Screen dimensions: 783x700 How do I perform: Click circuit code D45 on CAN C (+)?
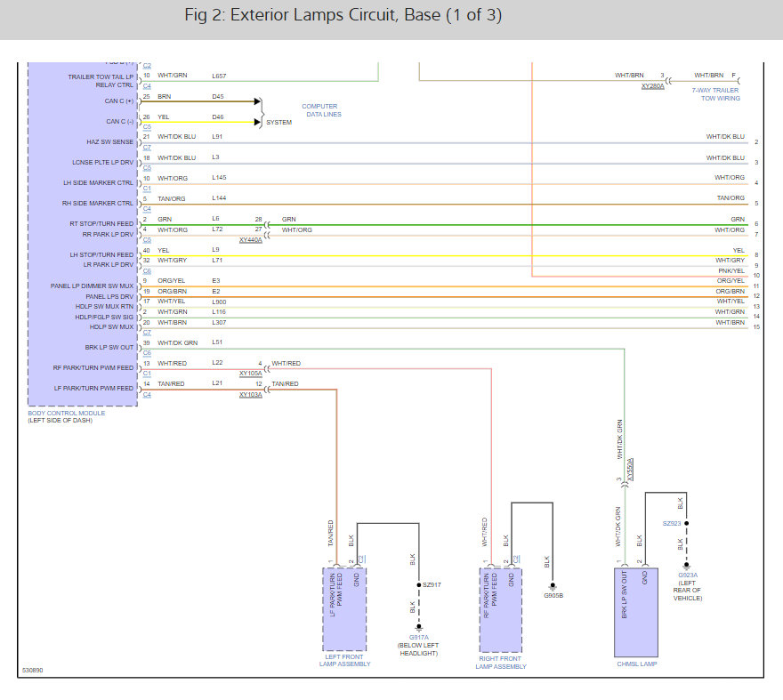(218, 96)
